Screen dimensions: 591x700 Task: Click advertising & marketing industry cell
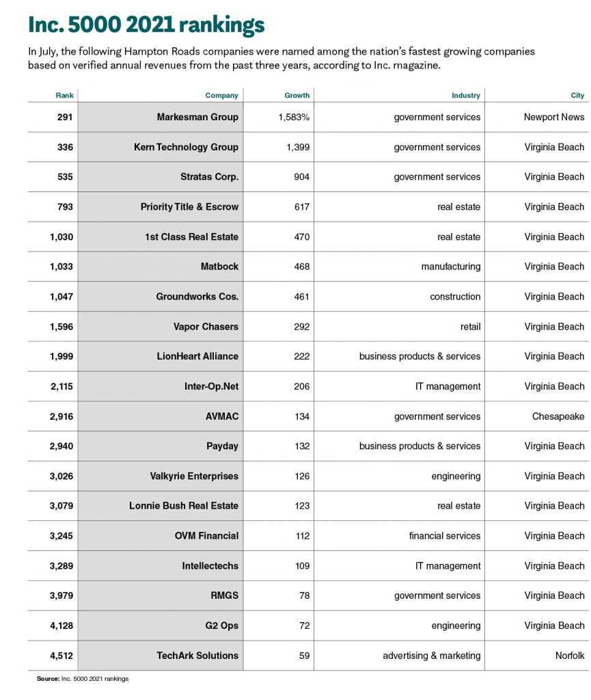pyautogui.click(x=431, y=656)
